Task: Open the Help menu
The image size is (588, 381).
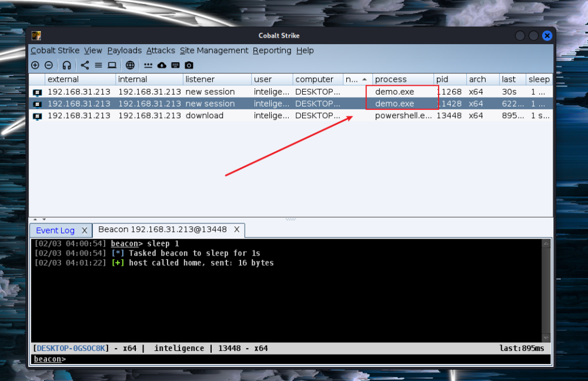Action: pyautogui.click(x=305, y=50)
